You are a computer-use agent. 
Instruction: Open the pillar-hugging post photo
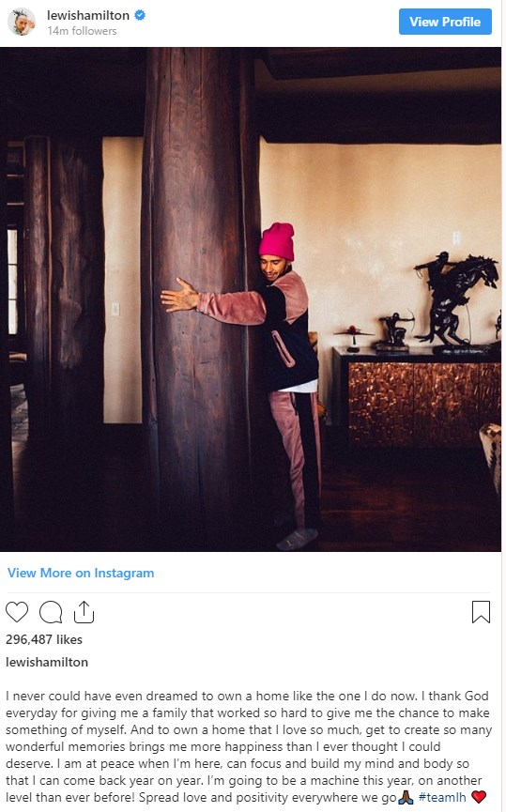[251, 299]
